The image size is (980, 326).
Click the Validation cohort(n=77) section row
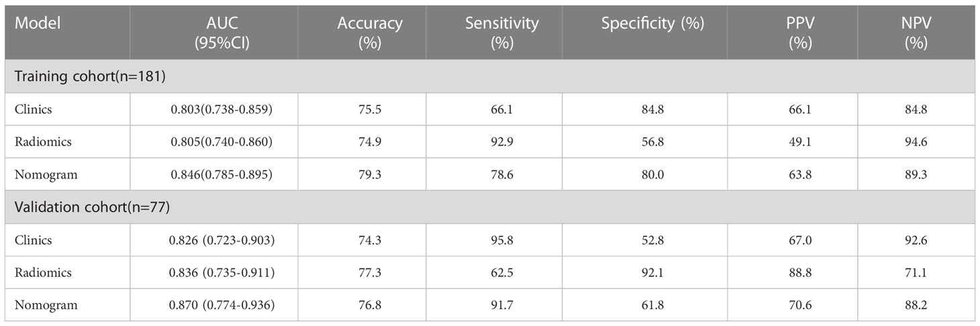click(x=490, y=207)
